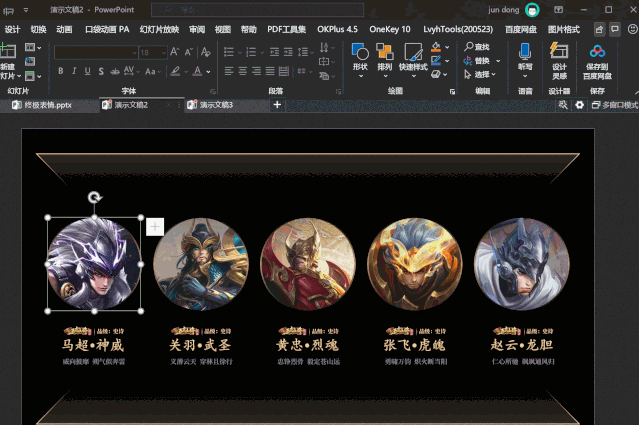Open the Picture Format (图片格式) tab
Viewport: 639px width, 425px height.
click(564, 29)
